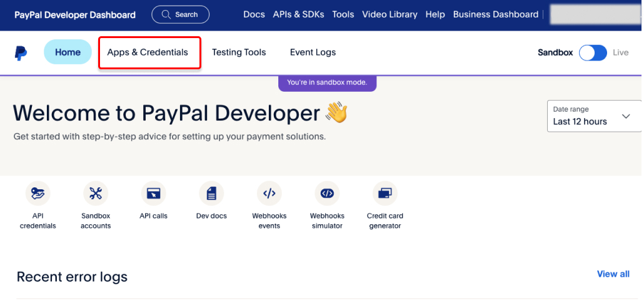The height and width of the screenshot is (306, 644).
Task: Expand the Date range dropdown
Action: point(595,116)
